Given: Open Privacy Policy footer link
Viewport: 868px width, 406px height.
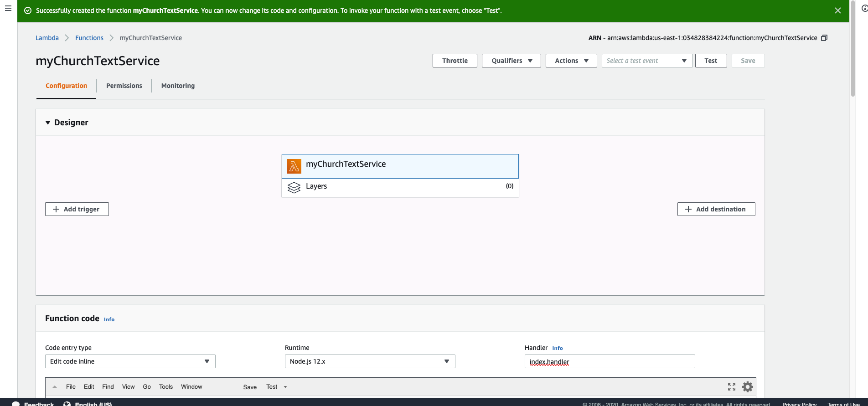Looking at the screenshot, I should pyautogui.click(x=800, y=404).
